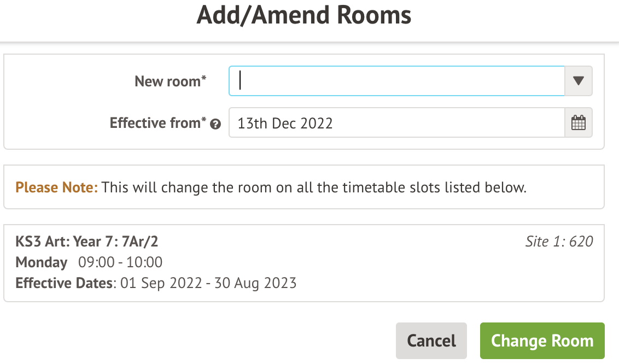Focus the New room text field
This screenshot has height=364, width=619.
point(396,81)
